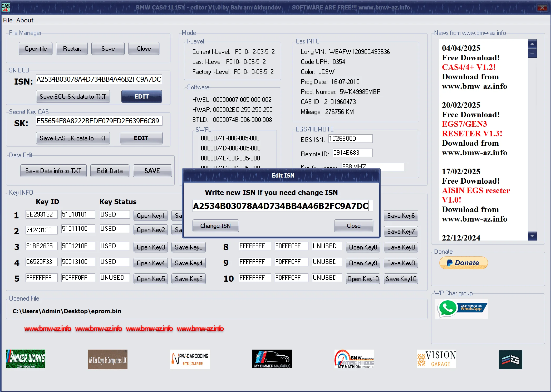Click the Open file button
The image size is (551, 392).
36,48
